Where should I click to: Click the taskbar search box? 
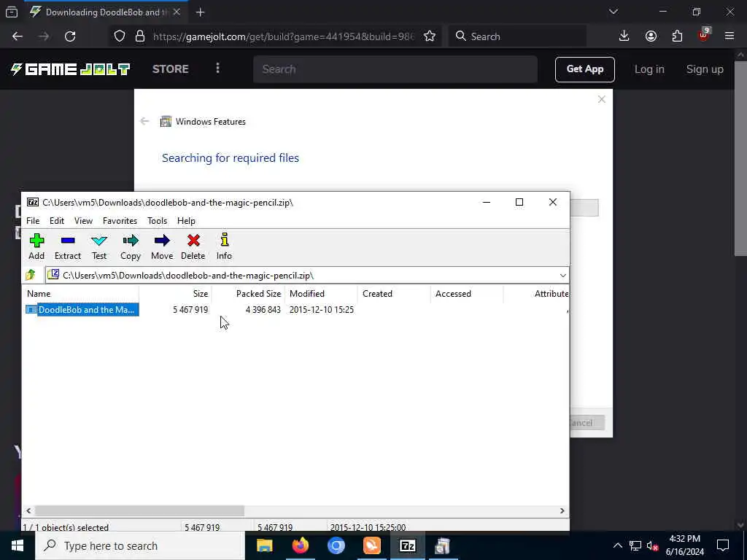[x=140, y=545]
